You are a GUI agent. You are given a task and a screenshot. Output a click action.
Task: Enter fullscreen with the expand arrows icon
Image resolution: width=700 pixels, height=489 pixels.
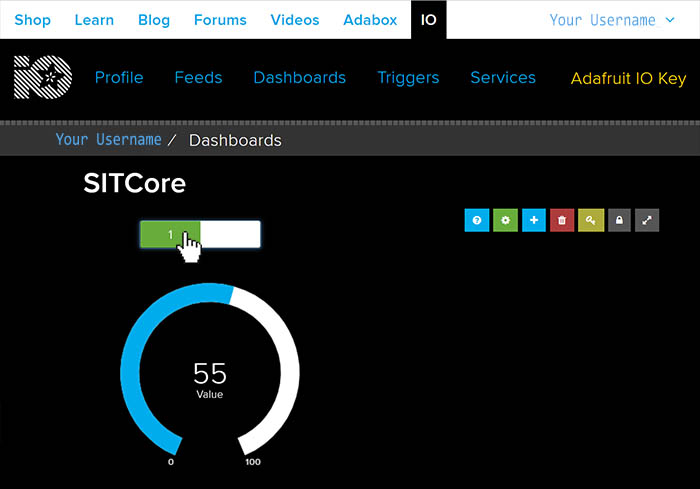click(x=647, y=220)
